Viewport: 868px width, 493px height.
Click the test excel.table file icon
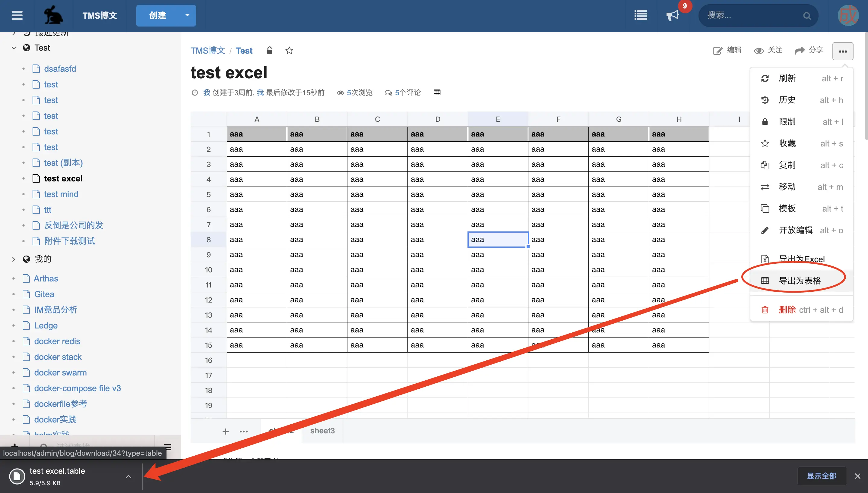[17, 476]
